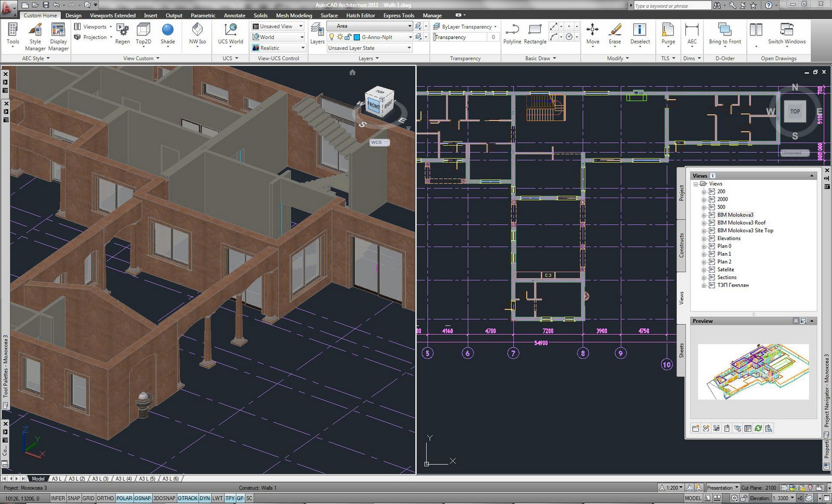The width and height of the screenshot is (832, 504).
Task: Expand the Elevations tree node
Action: pyautogui.click(x=704, y=238)
